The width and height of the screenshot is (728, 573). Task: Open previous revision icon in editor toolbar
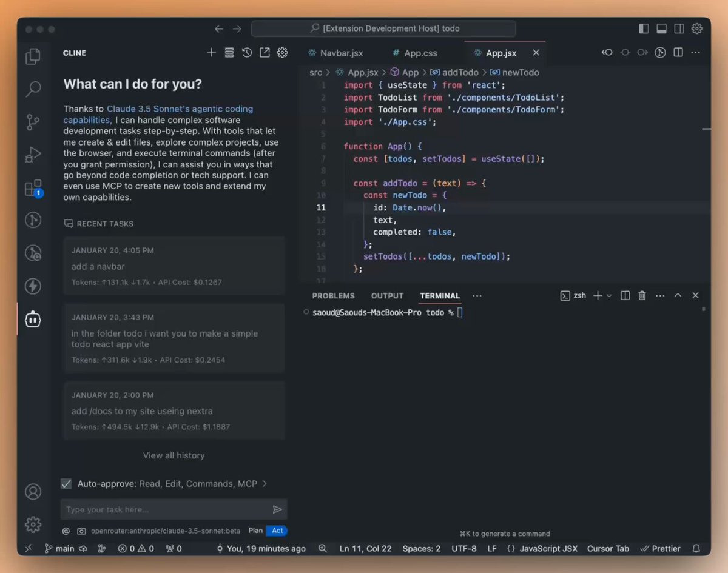(607, 53)
